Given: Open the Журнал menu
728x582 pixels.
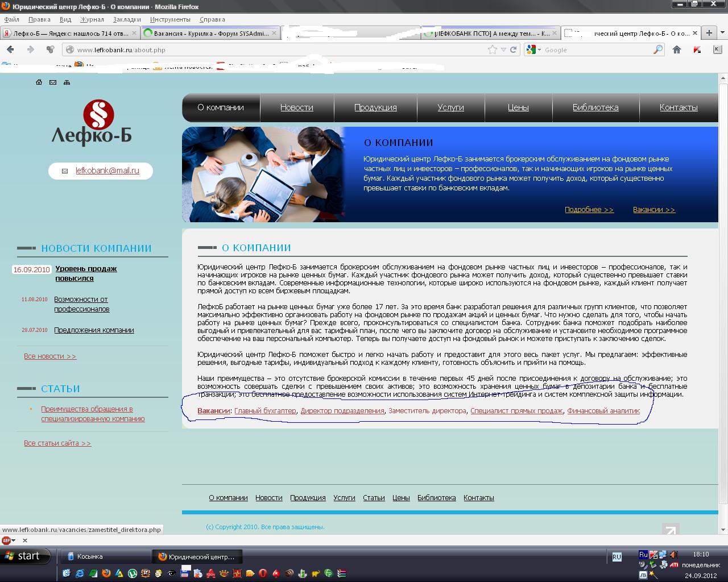Looking at the screenshot, I should [92, 19].
